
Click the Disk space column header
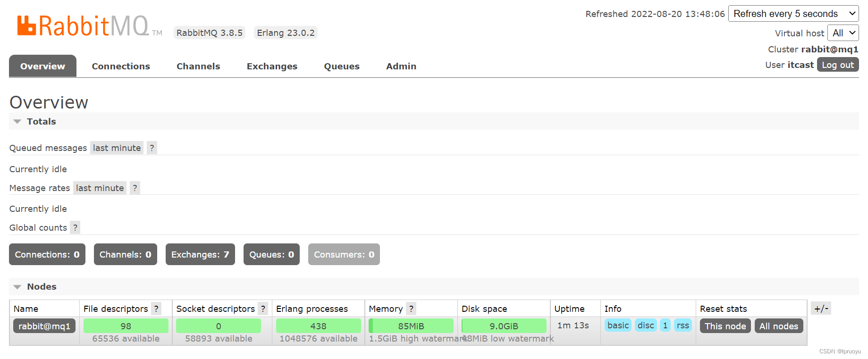click(x=484, y=309)
